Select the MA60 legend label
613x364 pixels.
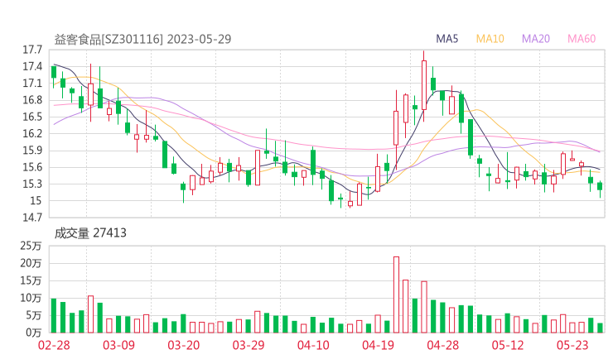coord(582,39)
